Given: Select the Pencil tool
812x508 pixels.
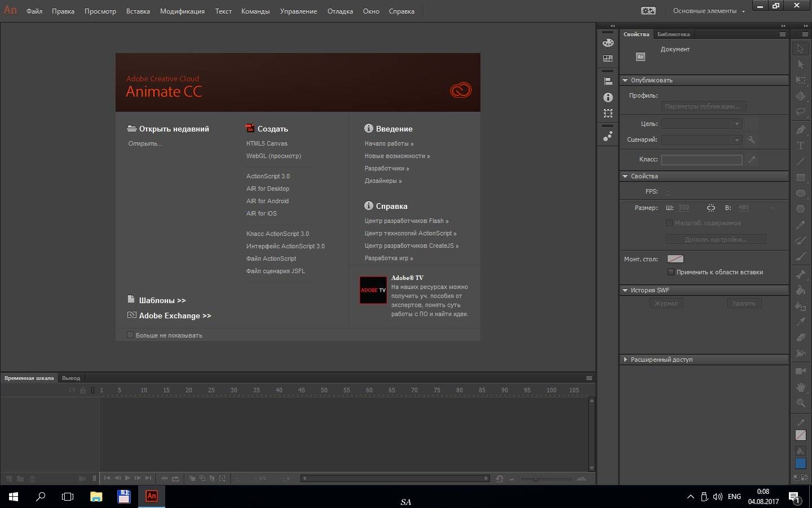Looking at the screenshot, I should [x=800, y=225].
